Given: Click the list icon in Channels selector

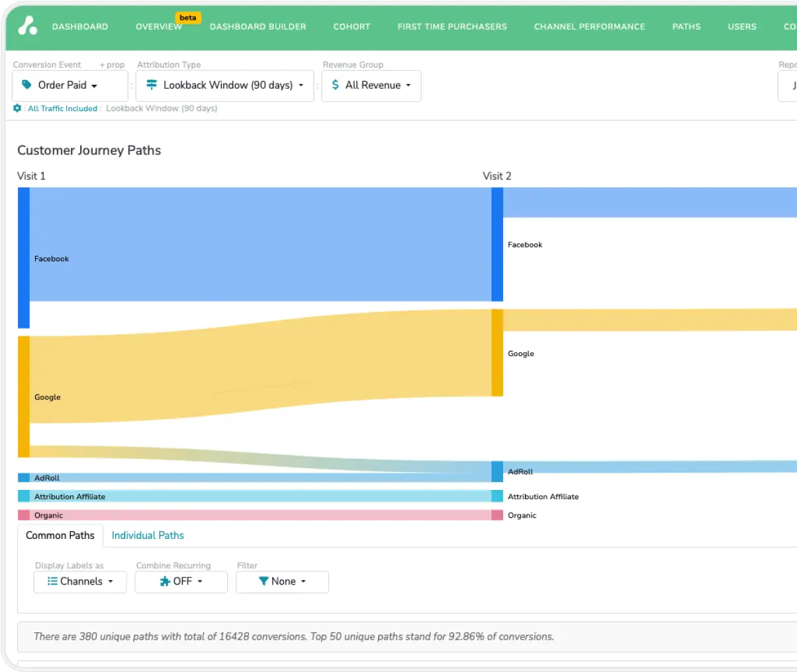Looking at the screenshot, I should pos(52,581).
